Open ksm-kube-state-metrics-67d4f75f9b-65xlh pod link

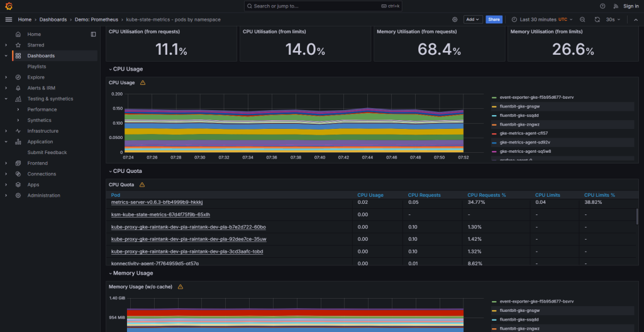pyautogui.click(x=161, y=214)
